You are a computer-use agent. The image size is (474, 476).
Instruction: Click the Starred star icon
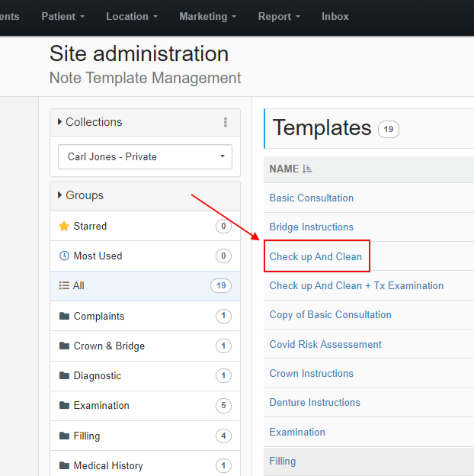click(x=64, y=226)
